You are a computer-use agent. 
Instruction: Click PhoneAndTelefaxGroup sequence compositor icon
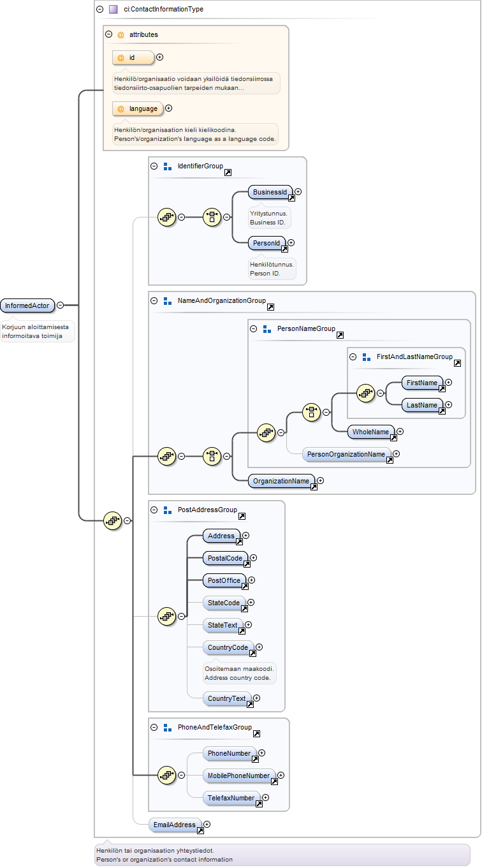click(x=166, y=775)
